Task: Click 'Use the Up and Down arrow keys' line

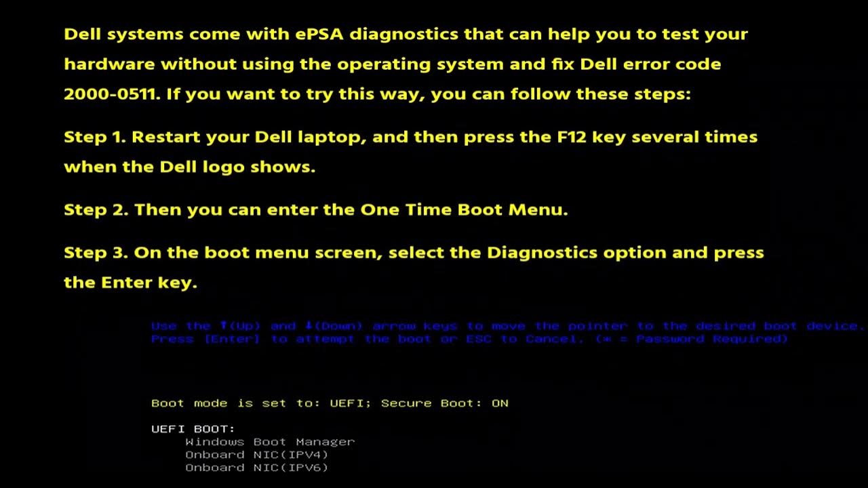Action: [508, 325]
